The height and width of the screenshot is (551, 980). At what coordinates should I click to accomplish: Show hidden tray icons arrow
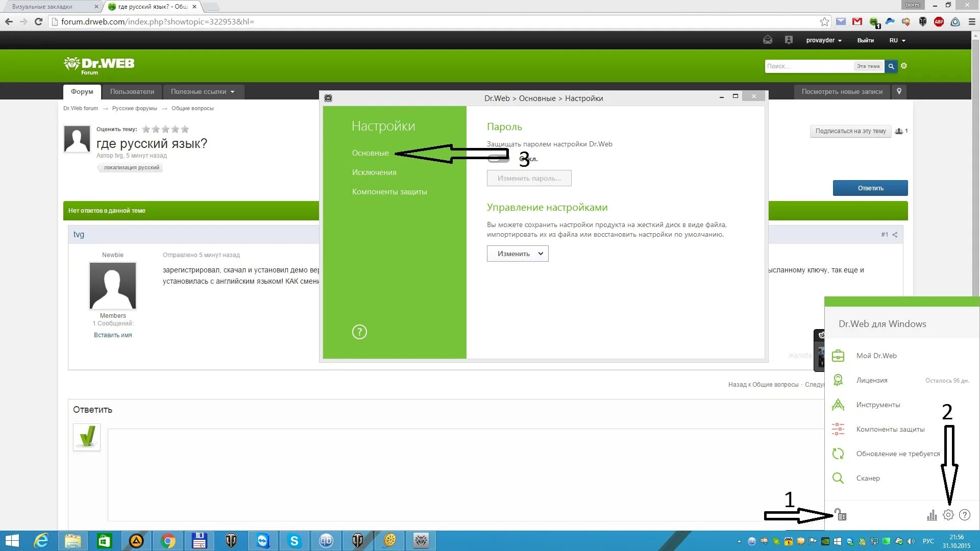739,541
